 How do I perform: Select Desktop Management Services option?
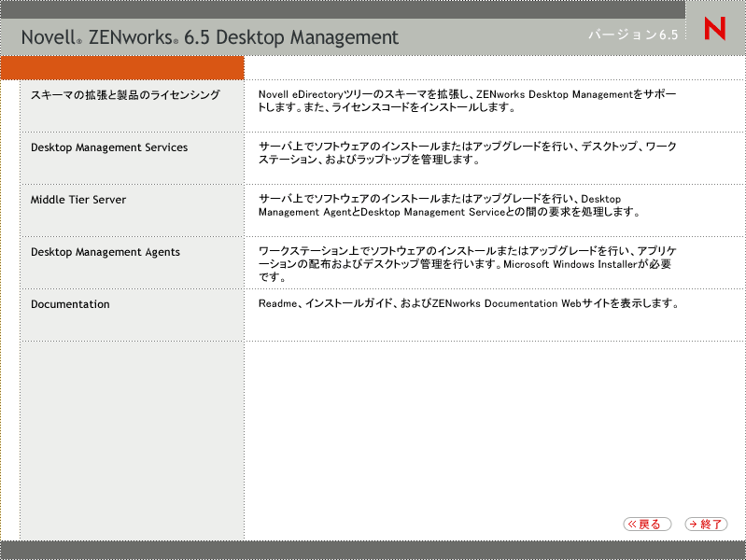[x=109, y=147]
